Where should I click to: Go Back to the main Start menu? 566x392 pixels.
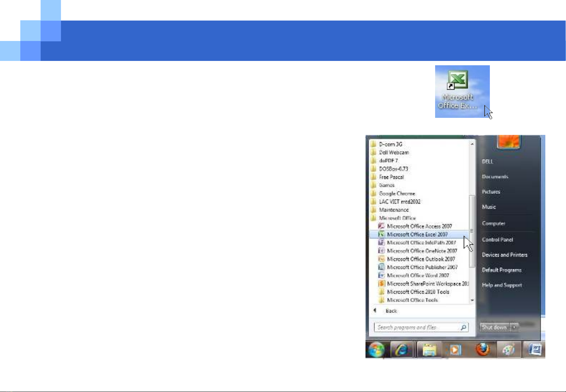[391, 311]
